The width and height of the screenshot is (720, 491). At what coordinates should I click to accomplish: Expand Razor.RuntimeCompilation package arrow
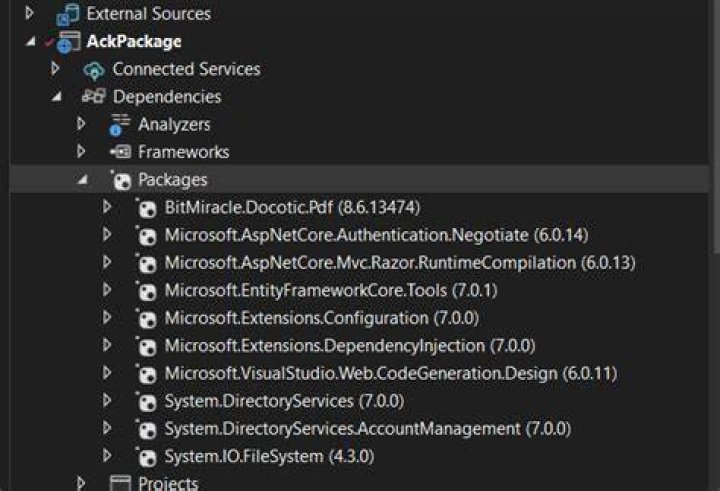[107, 262]
